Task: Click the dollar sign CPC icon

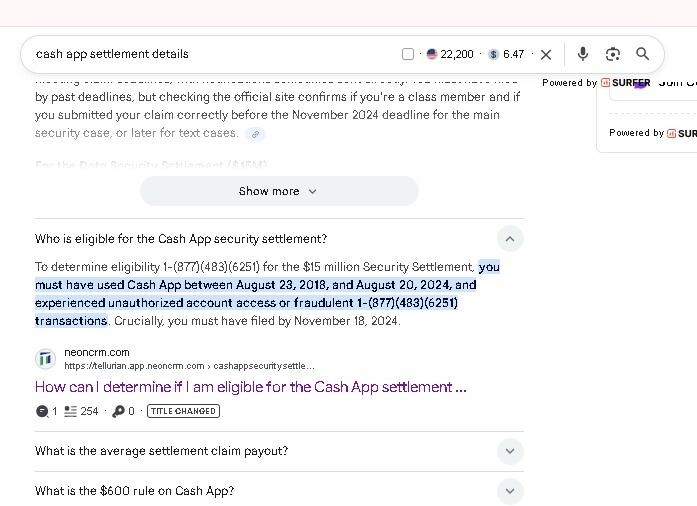Action: tap(494, 54)
